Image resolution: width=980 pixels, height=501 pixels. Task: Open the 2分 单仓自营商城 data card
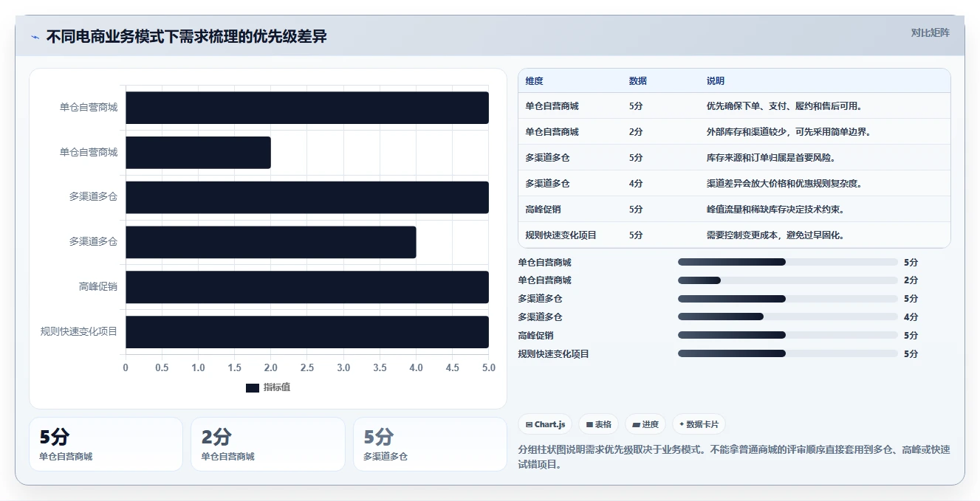[x=268, y=444]
